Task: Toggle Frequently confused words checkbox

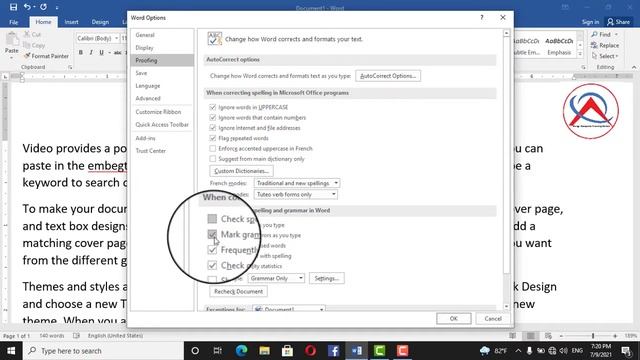Action: pos(212,250)
